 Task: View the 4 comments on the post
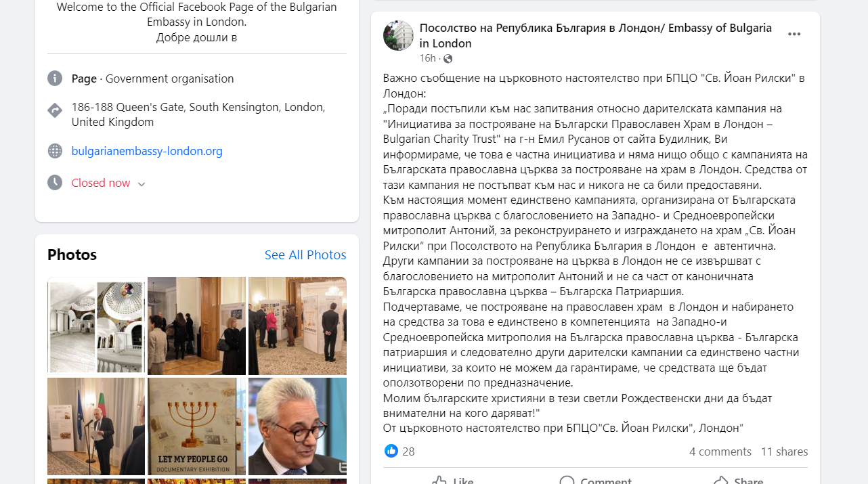click(720, 452)
